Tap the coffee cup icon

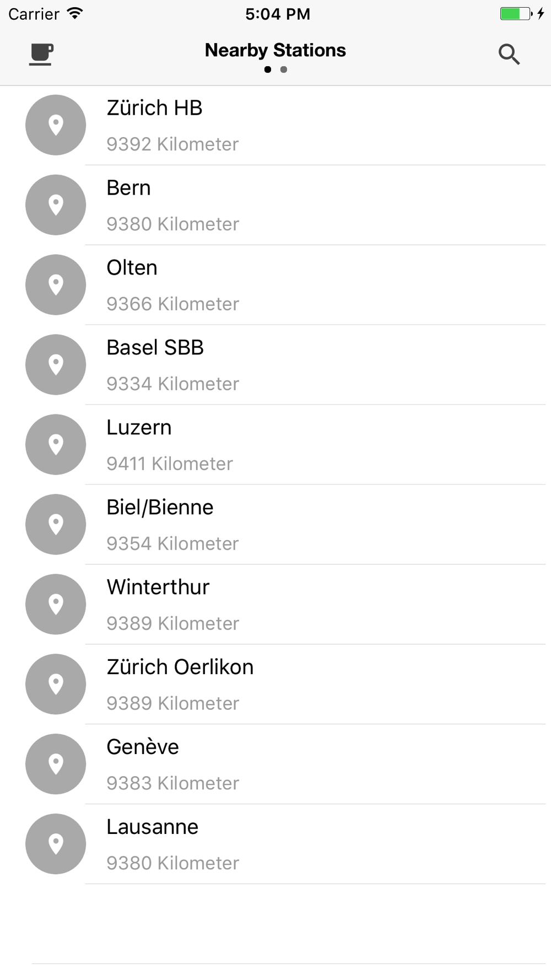coord(41,54)
